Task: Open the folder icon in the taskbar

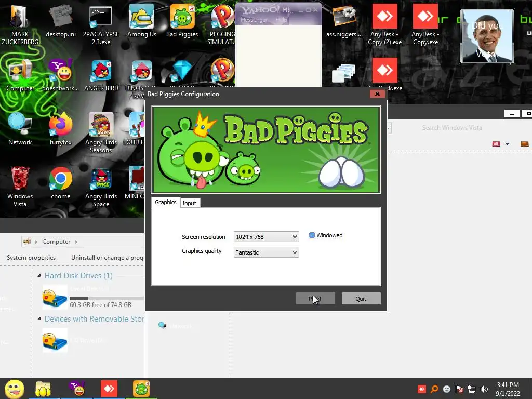Action: pyautogui.click(x=43, y=389)
